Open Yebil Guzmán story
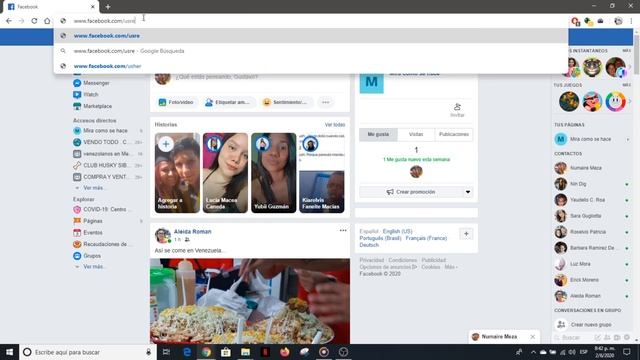 tap(273, 173)
